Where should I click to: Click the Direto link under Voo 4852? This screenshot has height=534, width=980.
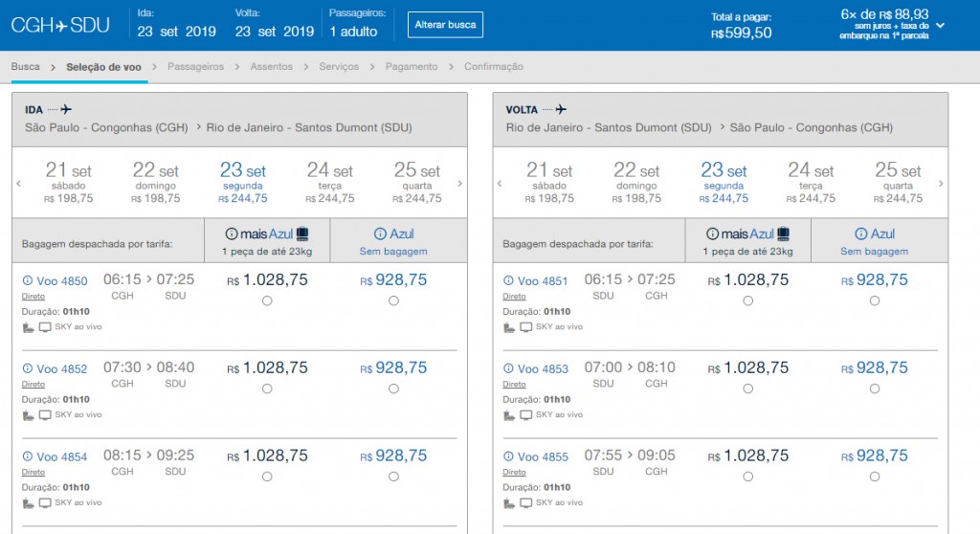tap(33, 384)
